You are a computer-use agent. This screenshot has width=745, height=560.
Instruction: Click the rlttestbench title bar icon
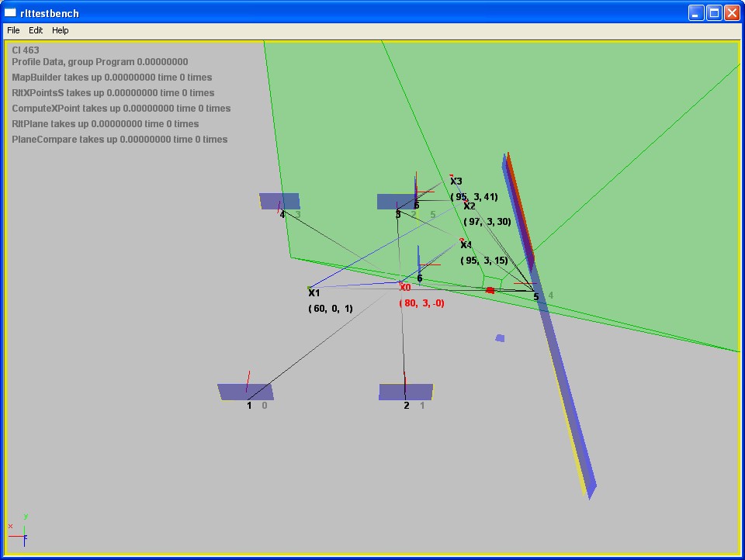pos(11,12)
